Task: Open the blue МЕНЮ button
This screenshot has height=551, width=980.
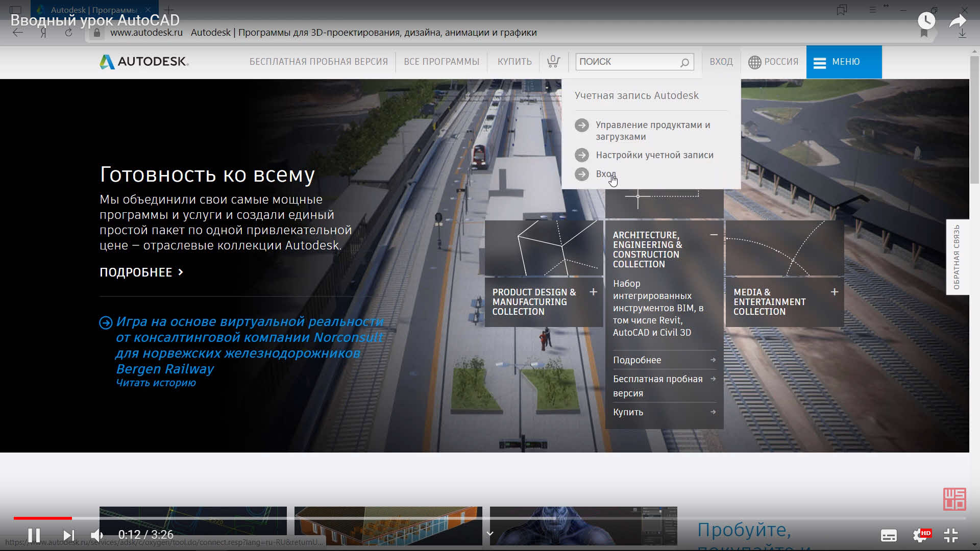Action: pos(844,62)
